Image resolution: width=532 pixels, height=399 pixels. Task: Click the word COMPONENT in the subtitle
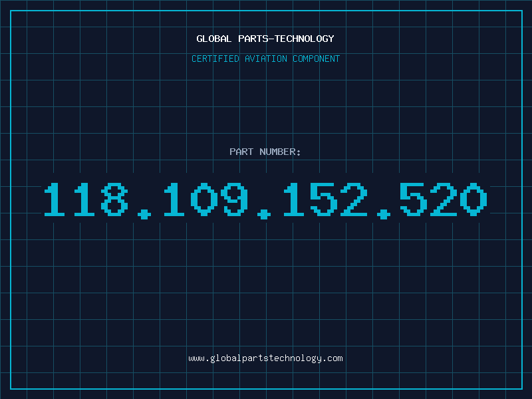pyautogui.click(x=317, y=59)
